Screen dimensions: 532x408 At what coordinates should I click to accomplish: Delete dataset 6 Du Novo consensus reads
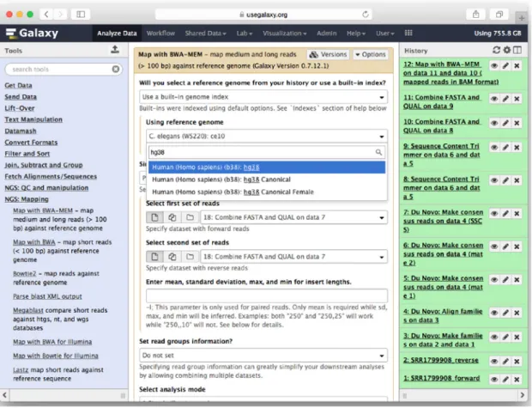tap(517, 247)
